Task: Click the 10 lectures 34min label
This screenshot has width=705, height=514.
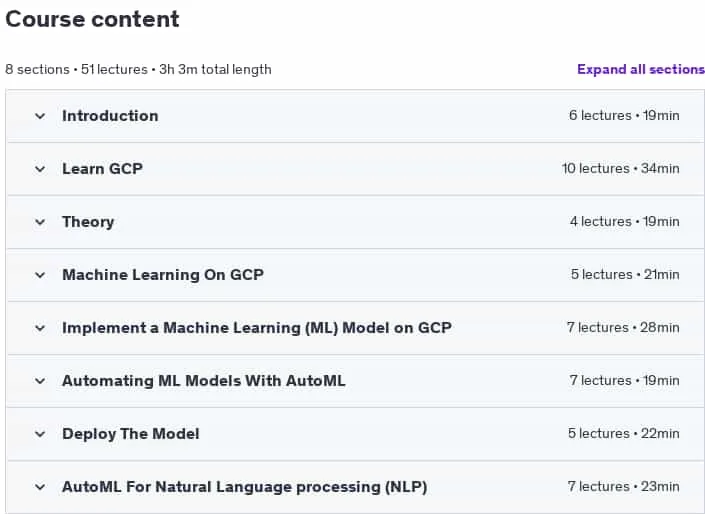Action: pyautogui.click(x=620, y=169)
